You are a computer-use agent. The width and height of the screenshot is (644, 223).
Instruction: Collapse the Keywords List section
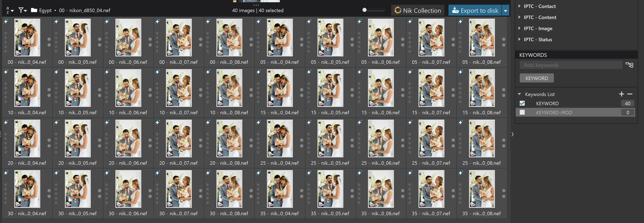[x=520, y=94]
